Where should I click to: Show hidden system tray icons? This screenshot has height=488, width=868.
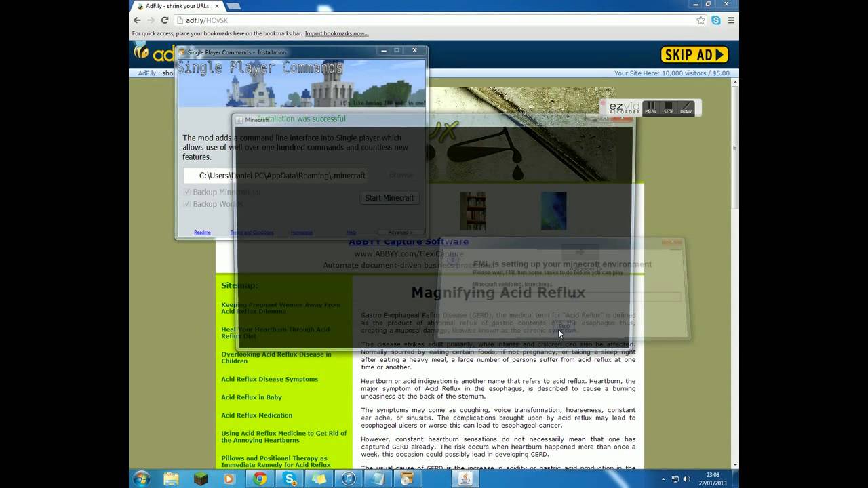pos(665,479)
